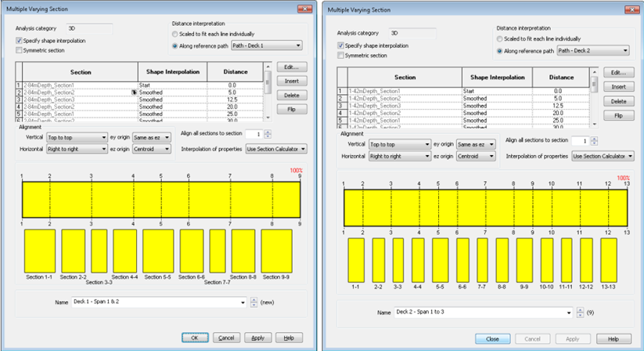This screenshot has width=644, height=351.
Task: Open the Path - Deck 2 reference path dropdown
Action: click(x=591, y=51)
